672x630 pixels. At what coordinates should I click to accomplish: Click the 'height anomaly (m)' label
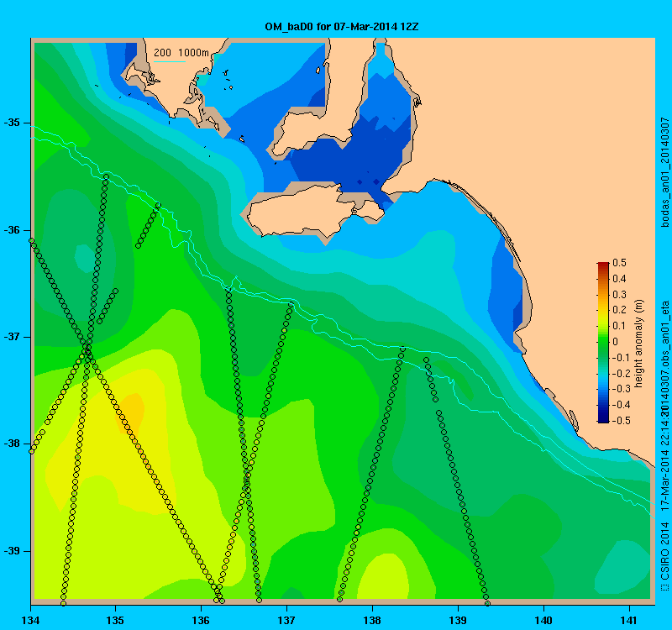click(639, 344)
